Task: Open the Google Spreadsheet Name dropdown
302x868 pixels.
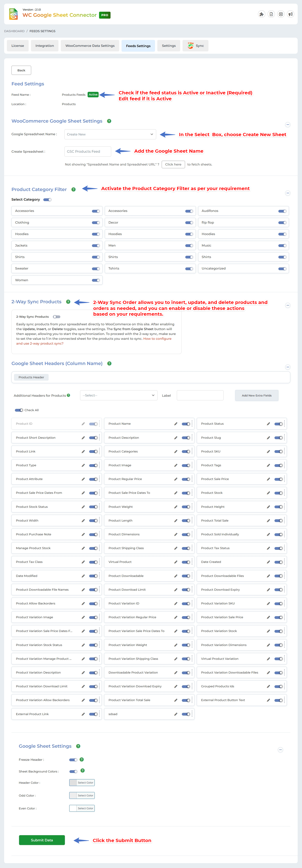Action: [x=110, y=135]
